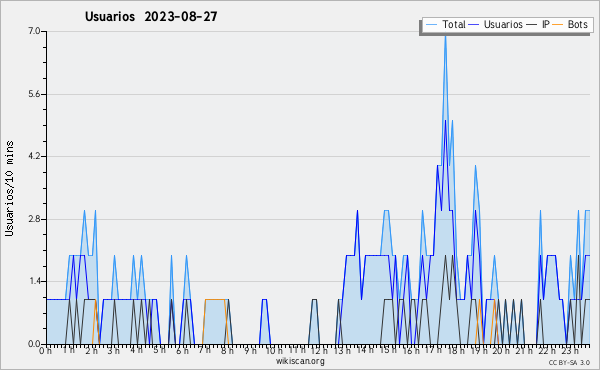
Task: Click the y-axis value '1.4'
Action: [34, 281]
